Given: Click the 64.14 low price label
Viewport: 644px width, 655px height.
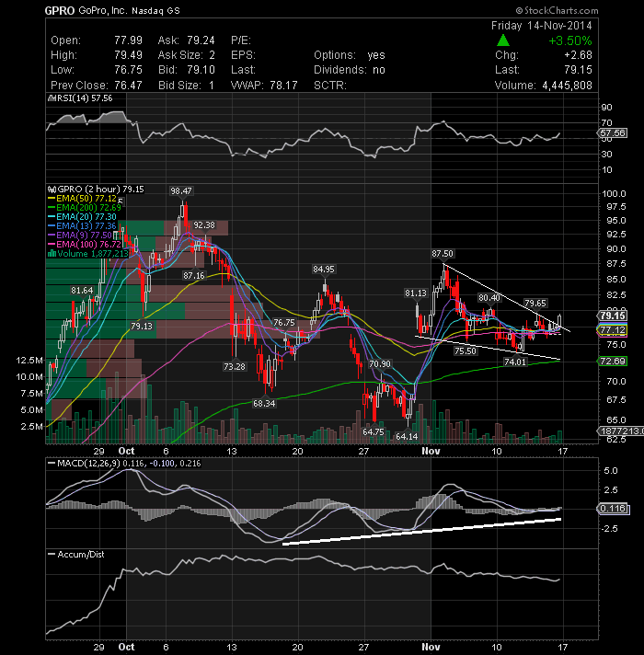Looking at the screenshot, I should (407, 437).
